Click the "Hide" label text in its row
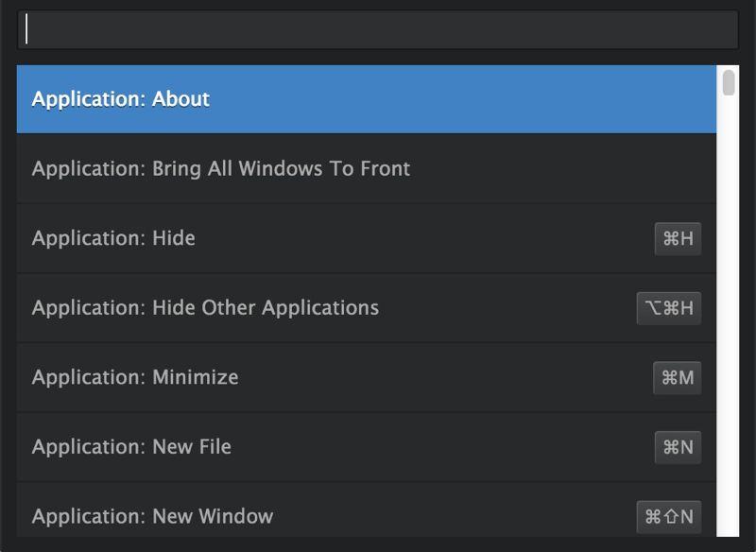 (x=176, y=238)
